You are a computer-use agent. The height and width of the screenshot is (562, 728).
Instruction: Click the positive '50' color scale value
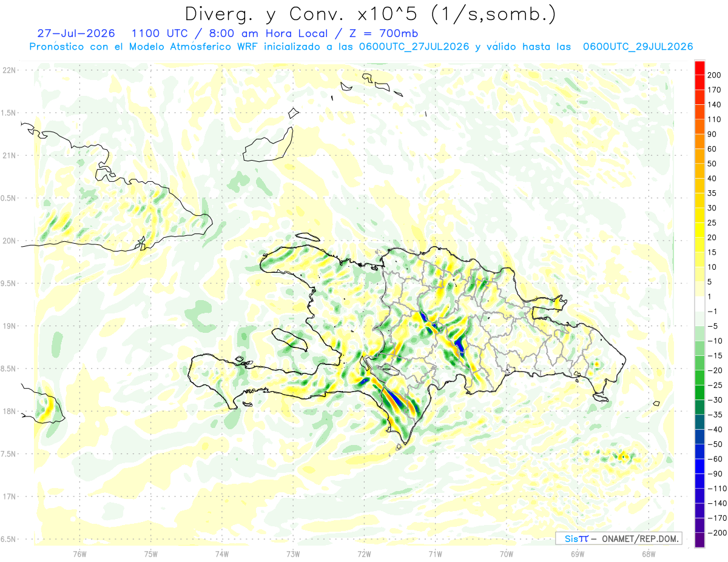pyautogui.click(x=712, y=164)
